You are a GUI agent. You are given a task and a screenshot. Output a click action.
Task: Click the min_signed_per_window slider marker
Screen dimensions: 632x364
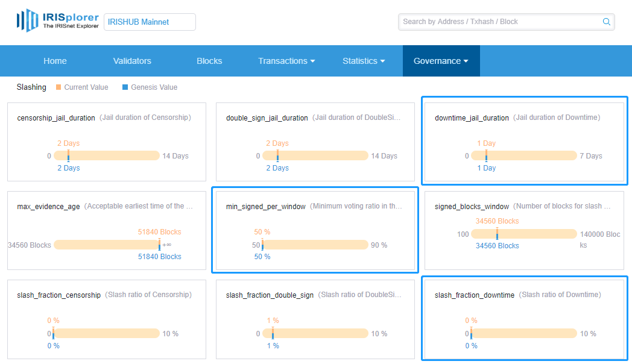262,245
